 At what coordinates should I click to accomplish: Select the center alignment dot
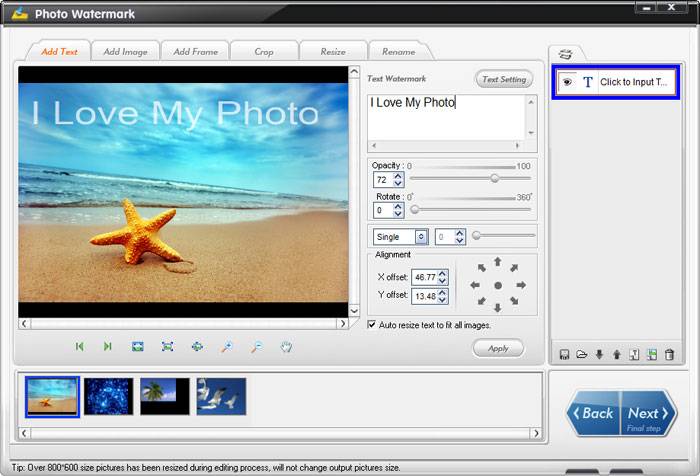[x=498, y=285]
